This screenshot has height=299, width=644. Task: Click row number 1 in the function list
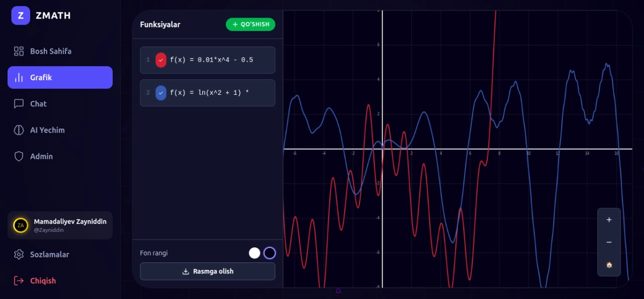click(148, 60)
